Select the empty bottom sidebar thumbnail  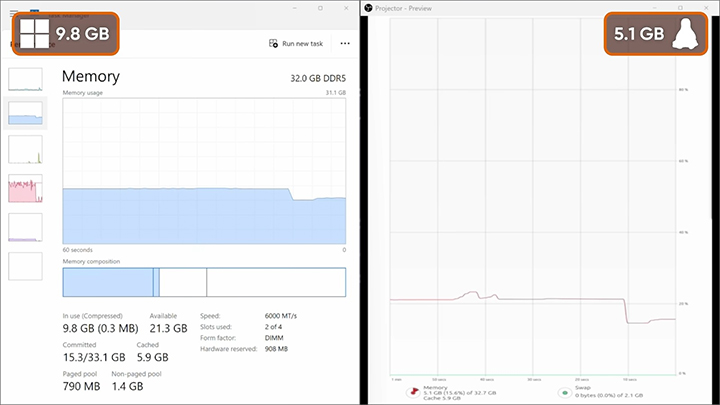pos(25,266)
